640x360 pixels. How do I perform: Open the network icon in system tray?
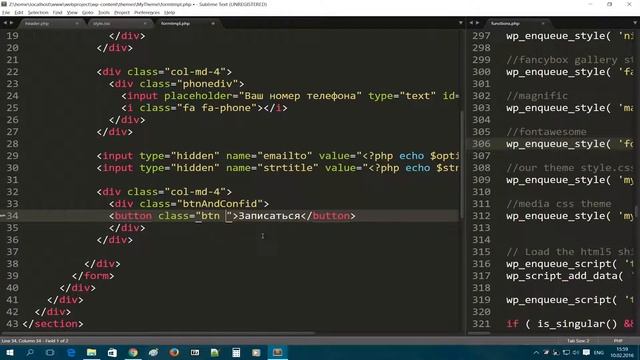(x=566, y=353)
